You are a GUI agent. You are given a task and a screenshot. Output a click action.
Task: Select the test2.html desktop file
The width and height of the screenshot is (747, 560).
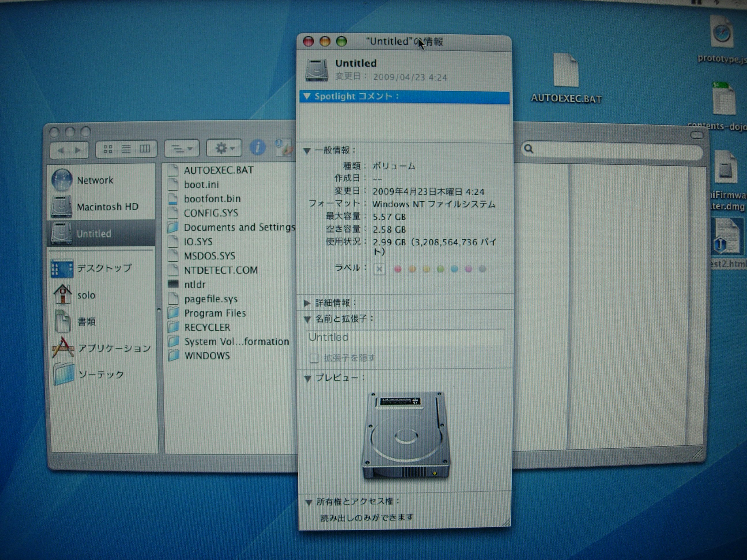[728, 243]
